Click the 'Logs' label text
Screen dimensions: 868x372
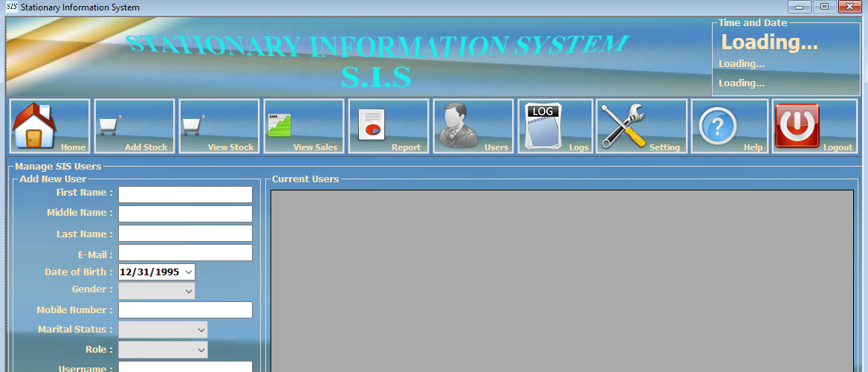[579, 147]
